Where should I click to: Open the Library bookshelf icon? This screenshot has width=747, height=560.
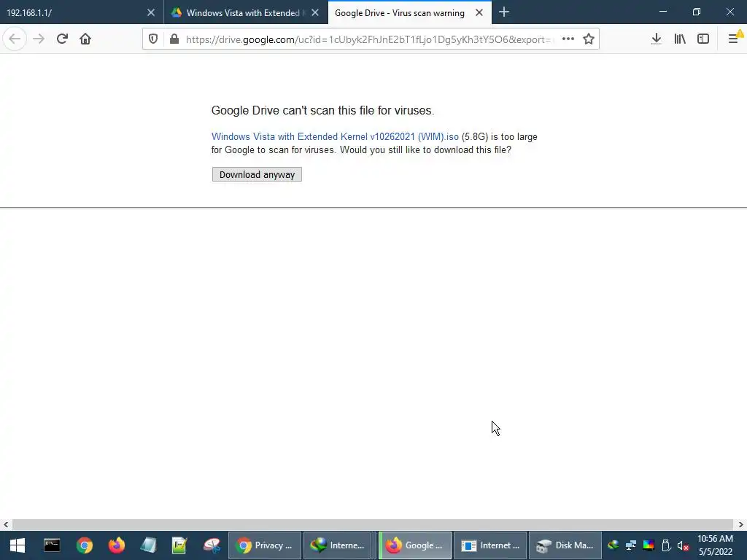pos(680,39)
